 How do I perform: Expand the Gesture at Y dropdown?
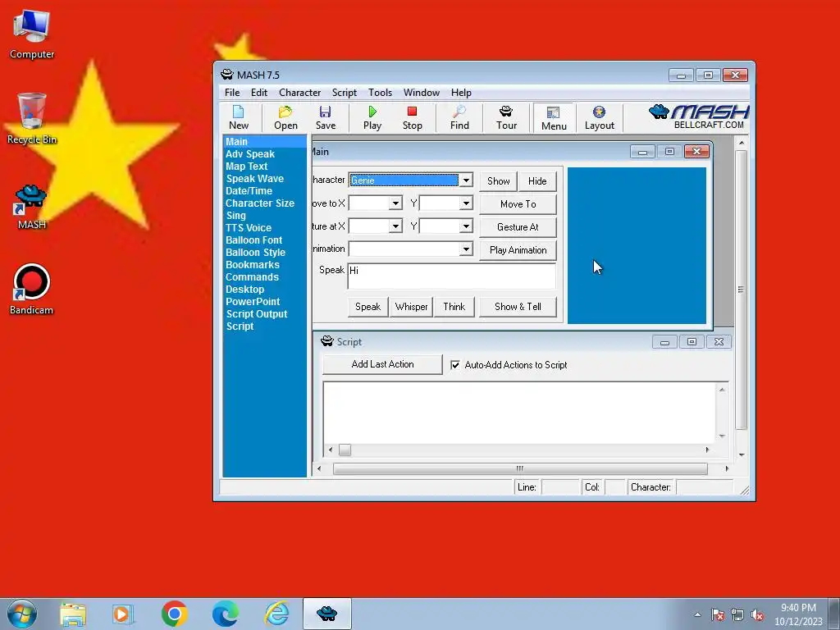click(466, 226)
